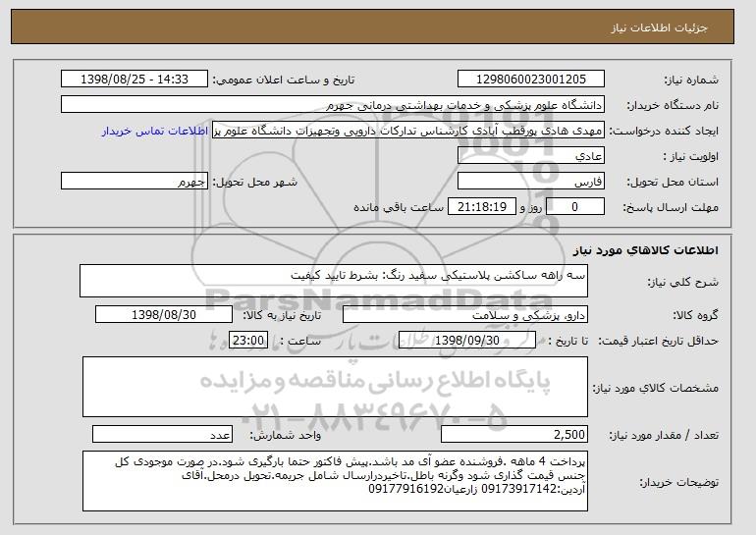Click the quantity field showing 2,500

(514, 434)
